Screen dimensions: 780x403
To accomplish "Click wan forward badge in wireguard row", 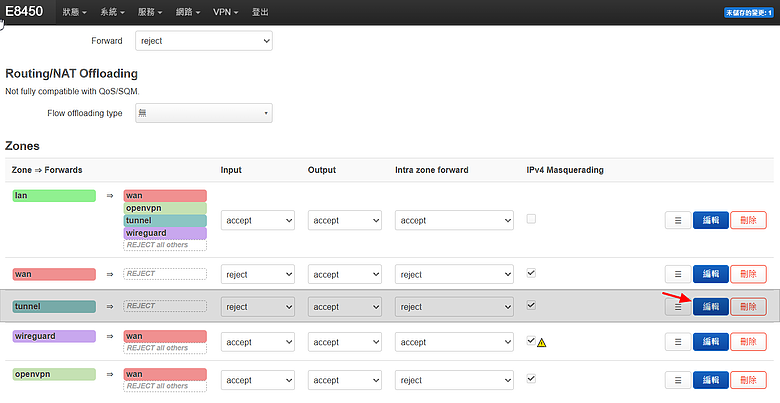I will point(165,336).
